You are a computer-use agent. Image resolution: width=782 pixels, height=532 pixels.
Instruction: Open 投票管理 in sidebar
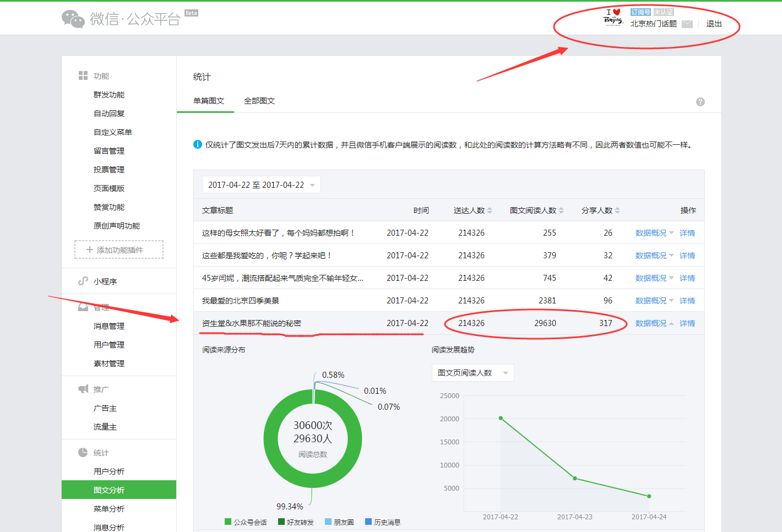[109, 170]
